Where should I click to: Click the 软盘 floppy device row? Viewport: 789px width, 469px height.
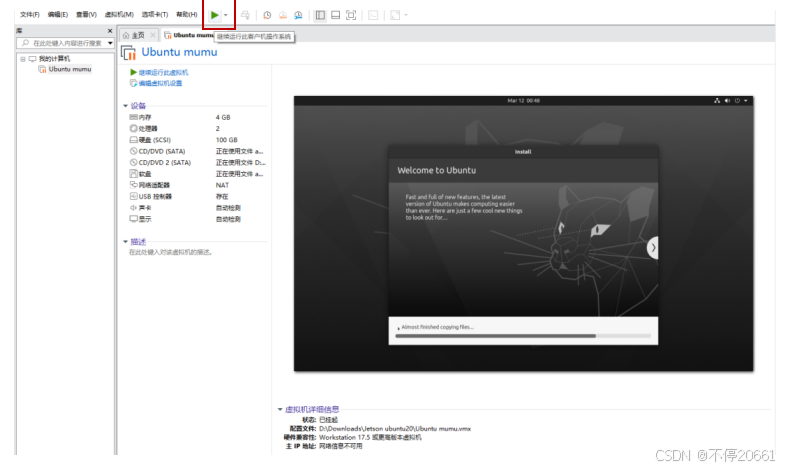197,174
